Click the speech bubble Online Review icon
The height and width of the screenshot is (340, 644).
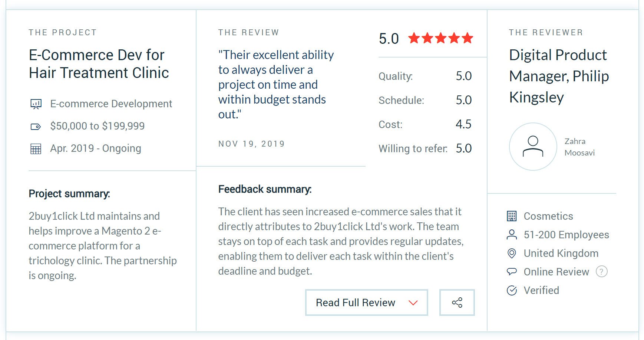[x=512, y=272]
